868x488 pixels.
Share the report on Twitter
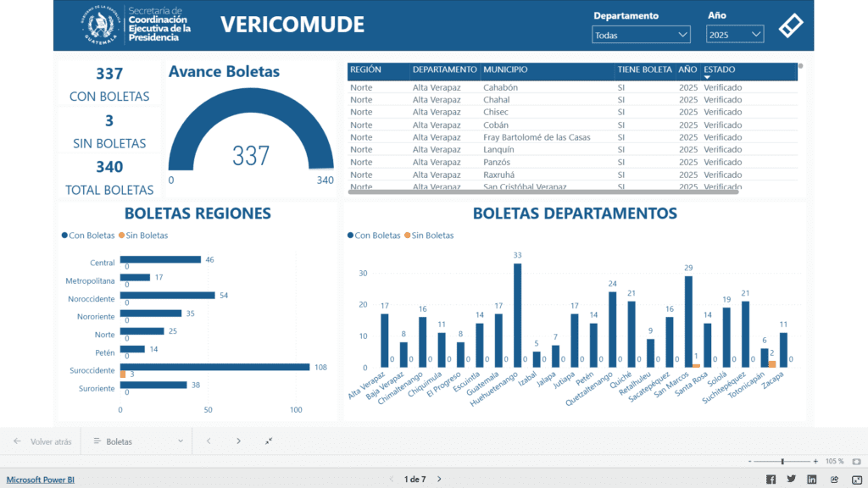pyautogui.click(x=792, y=480)
